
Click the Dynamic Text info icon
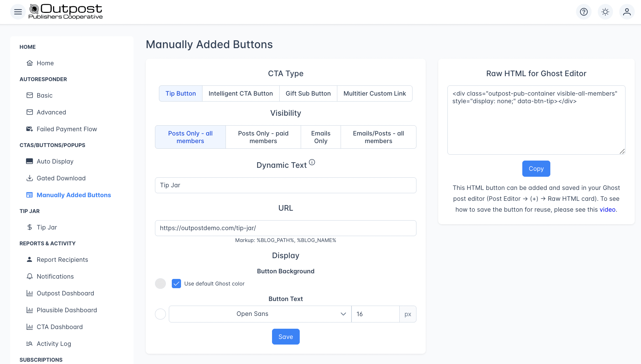pyautogui.click(x=312, y=162)
